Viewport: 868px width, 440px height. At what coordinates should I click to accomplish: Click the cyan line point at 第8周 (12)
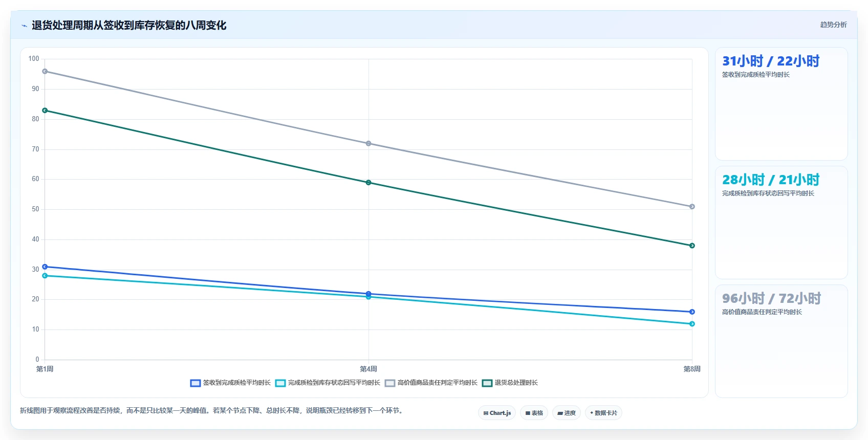point(692,324)
